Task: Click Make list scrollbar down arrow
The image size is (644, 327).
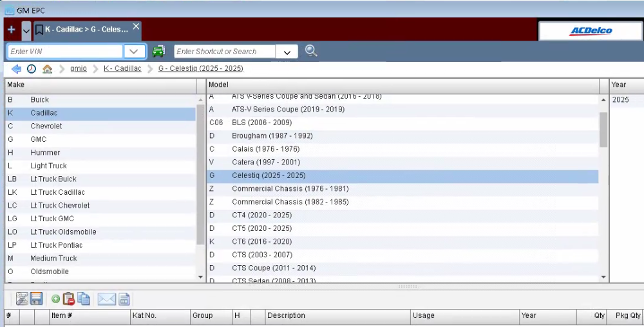Action: [200, 277]
